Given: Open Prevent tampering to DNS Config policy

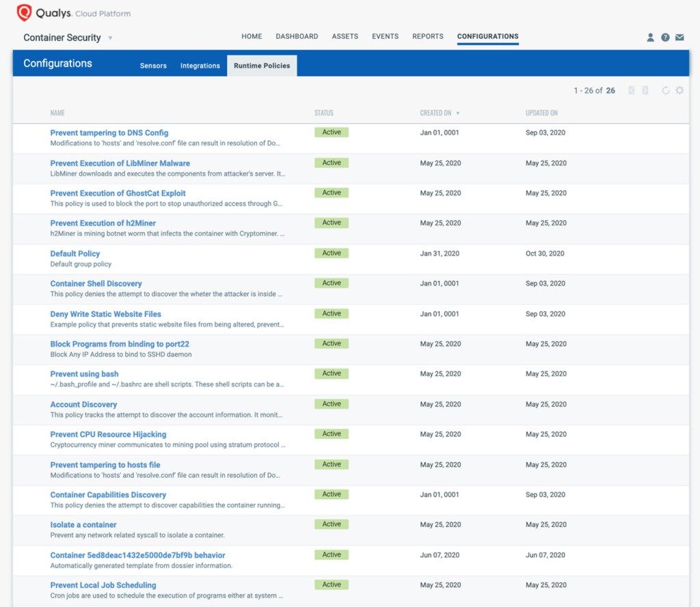Looking at the screenshot, I should pos(109,133).
